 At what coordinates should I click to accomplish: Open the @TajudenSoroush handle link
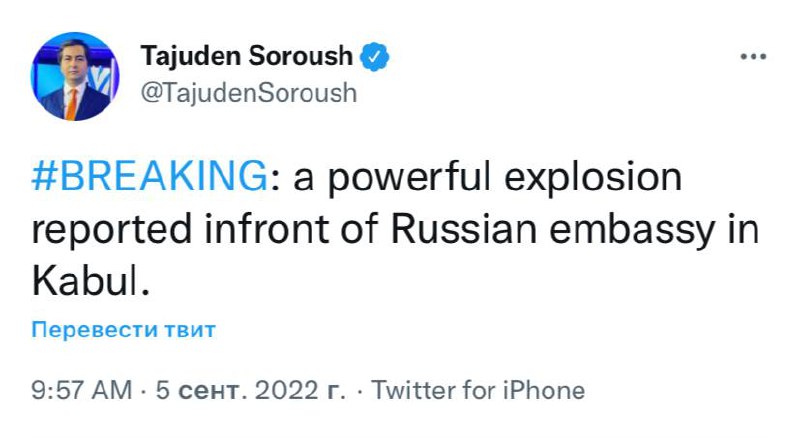pos(249,94)
